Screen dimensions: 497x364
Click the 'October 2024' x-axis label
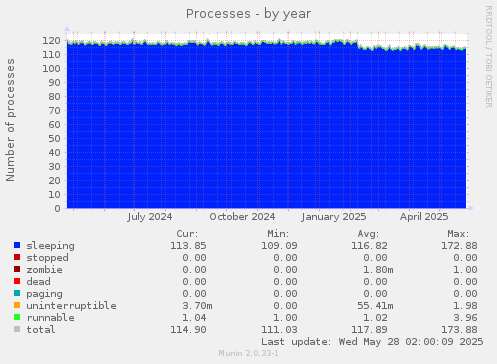tap(242, 217)
